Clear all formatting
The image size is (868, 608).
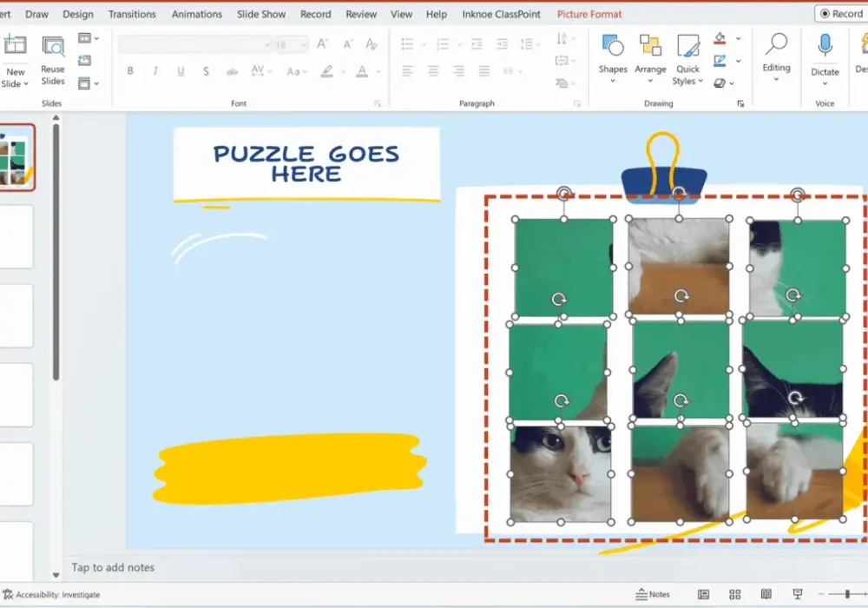(x=372, y=43)
